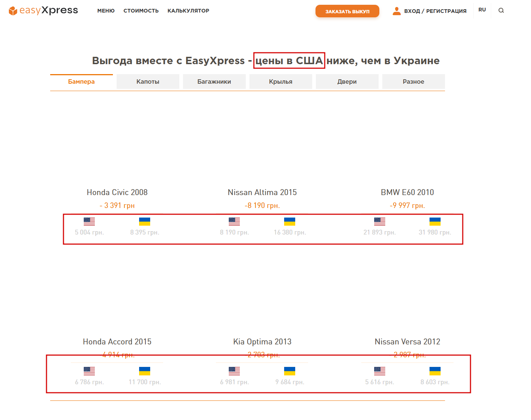Click the easyXpress logo
Screen dimensions: 531x420
click(43, 11)
